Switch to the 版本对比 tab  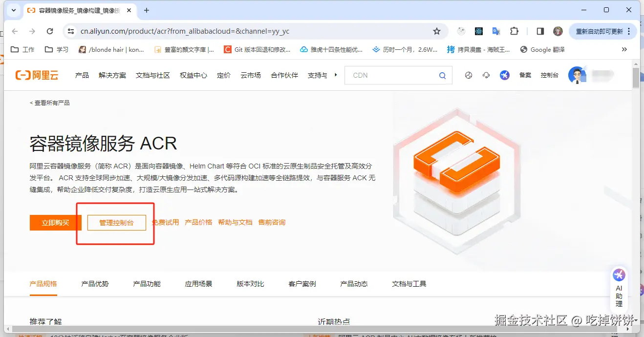pos(250,284)
